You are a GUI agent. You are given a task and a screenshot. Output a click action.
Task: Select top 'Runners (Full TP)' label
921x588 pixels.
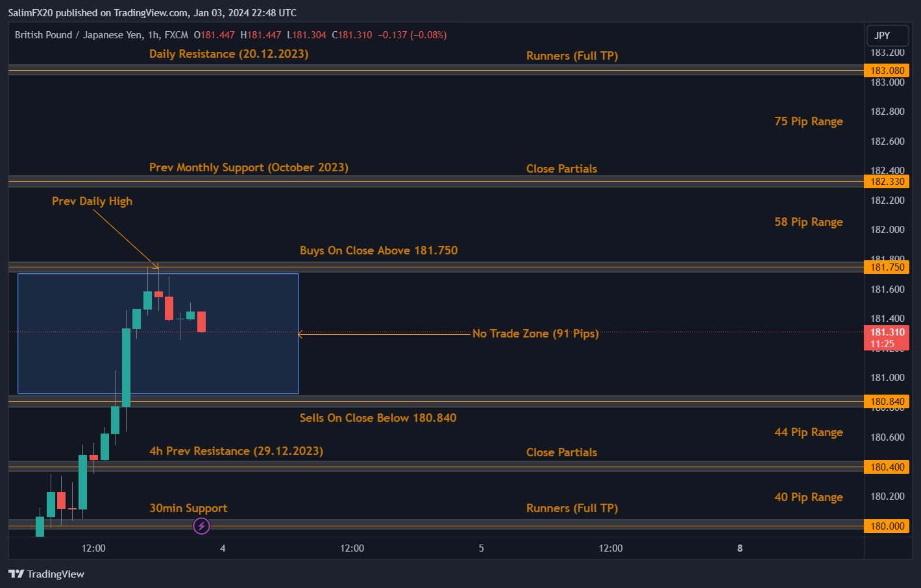click(x=572, y=56)
